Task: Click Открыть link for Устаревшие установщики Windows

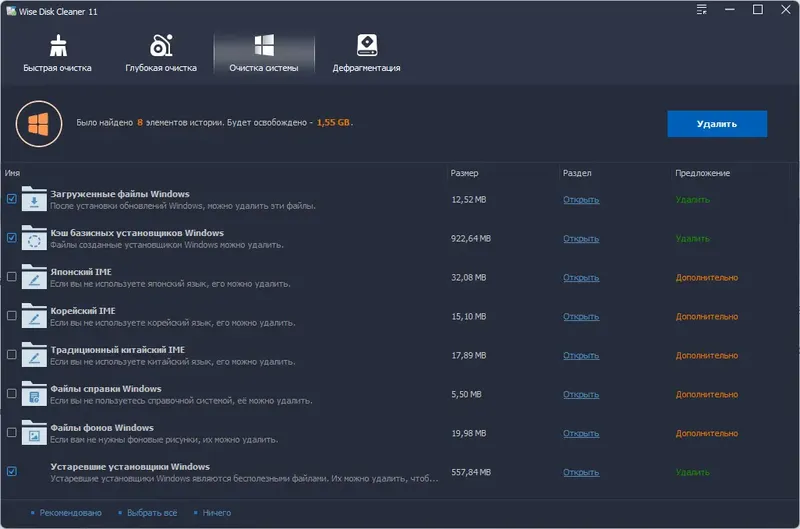Action: pyautogui.click(x=581, y=472)
